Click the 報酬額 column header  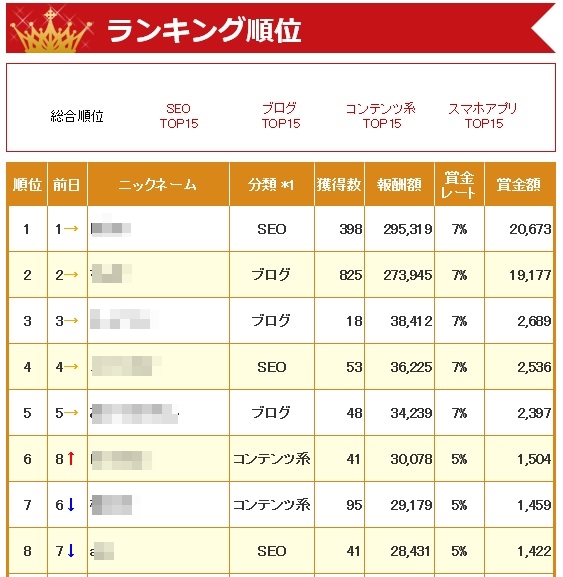click(399, 184)
